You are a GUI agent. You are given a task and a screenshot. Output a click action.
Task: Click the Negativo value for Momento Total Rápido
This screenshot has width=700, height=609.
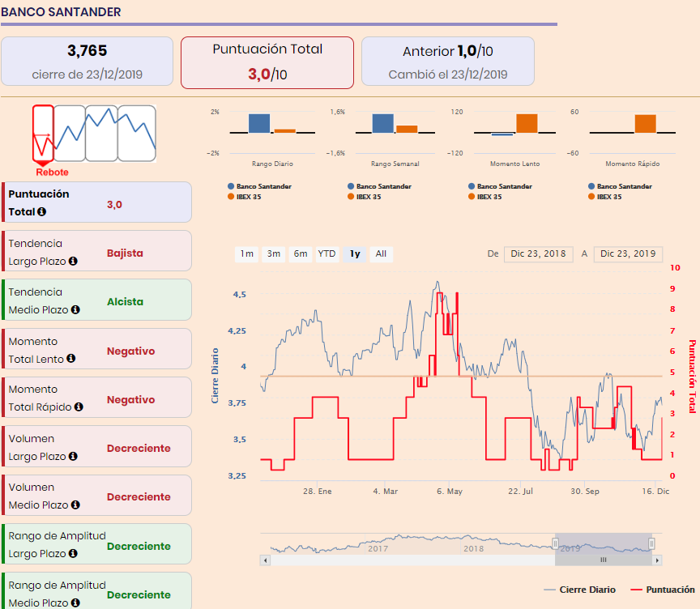(130, 399)
